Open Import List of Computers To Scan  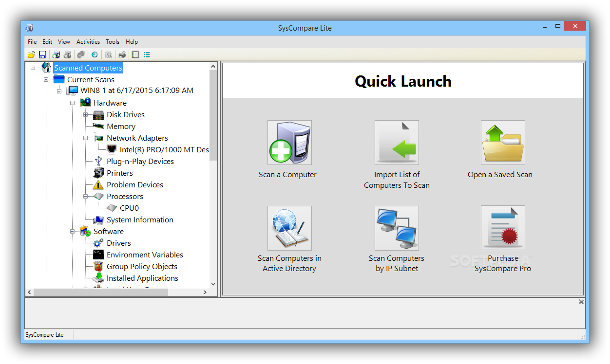coord(397,143)
